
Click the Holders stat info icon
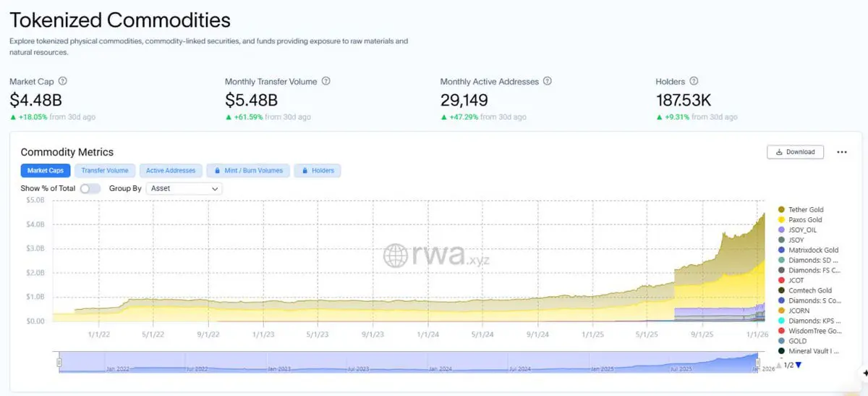point(694,82)
